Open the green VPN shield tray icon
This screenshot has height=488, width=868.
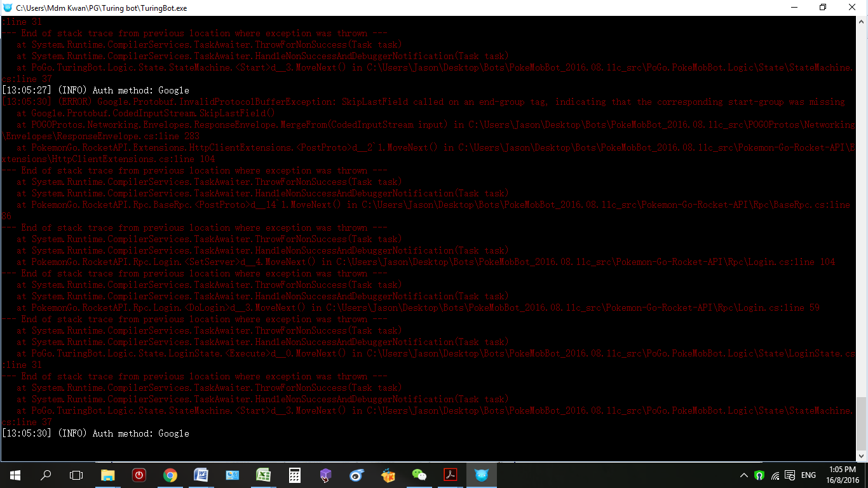759,475
